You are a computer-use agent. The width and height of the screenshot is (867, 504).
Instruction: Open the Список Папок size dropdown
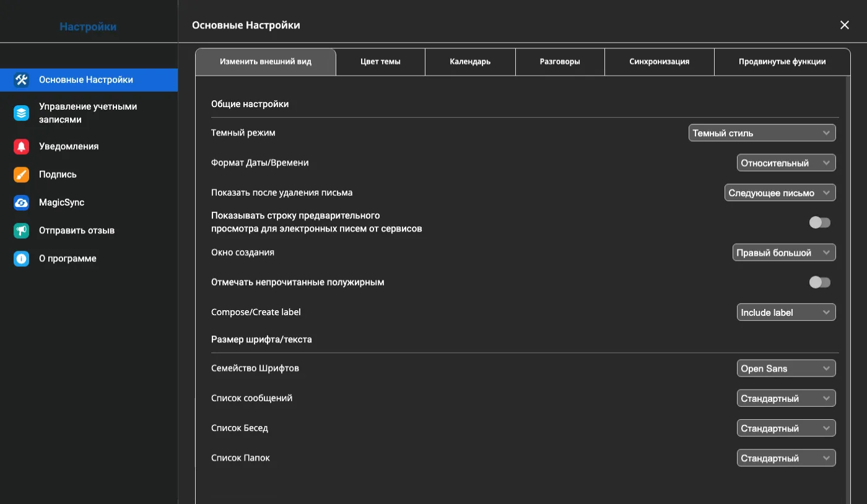pyautogui.click(x=786, y=458)
